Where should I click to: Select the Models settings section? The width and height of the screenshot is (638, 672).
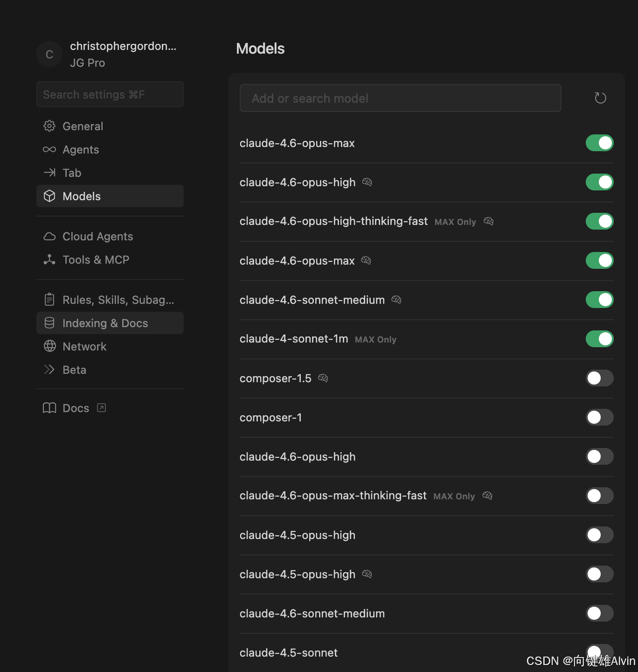point(110,196)
